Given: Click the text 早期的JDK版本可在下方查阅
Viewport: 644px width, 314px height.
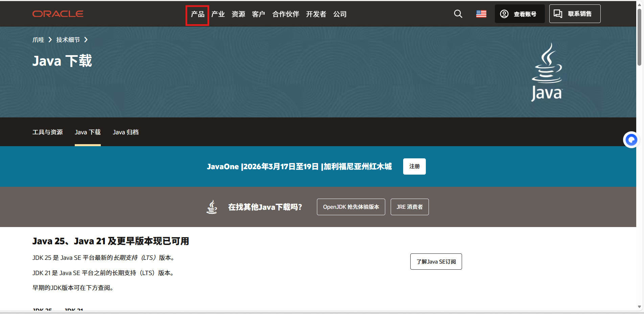Looking at the screenshot, I should point(73,288).
